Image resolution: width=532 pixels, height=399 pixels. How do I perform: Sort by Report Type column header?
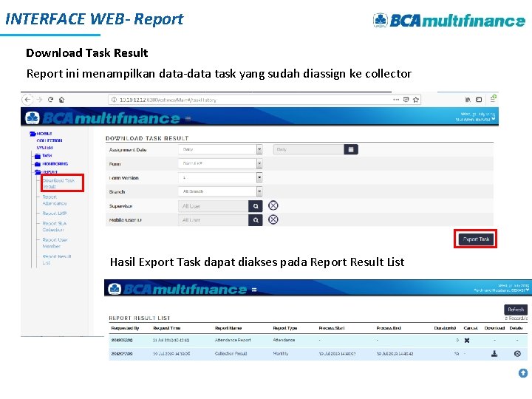[x=285, y=328]
